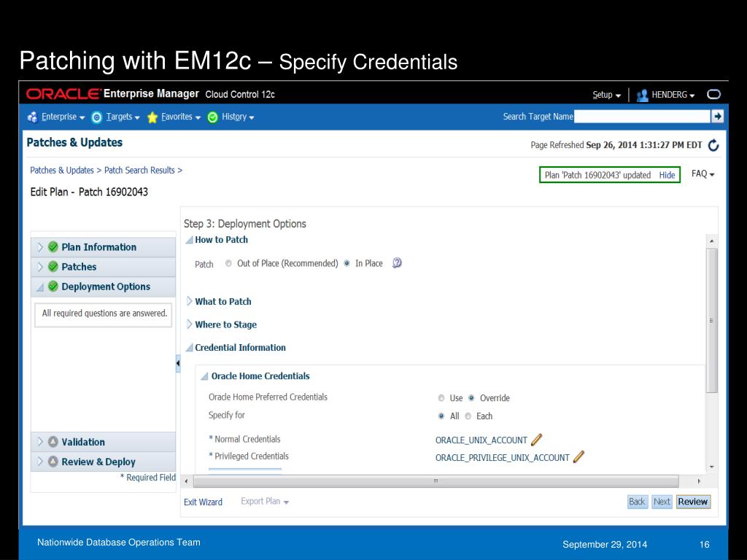
Task: Click Patches step green check icon
Action: point(53,267)
